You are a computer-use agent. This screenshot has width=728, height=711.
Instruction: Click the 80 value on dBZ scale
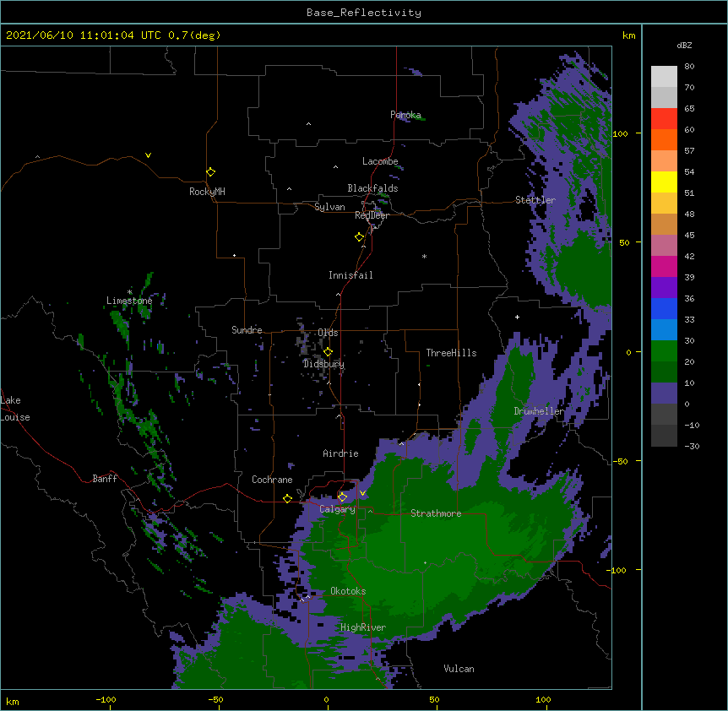[x=689, y=67]
